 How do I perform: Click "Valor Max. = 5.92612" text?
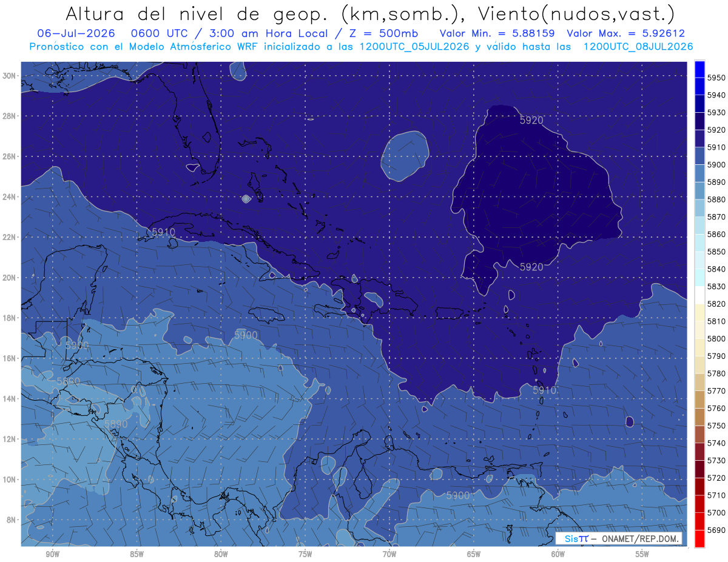click(625, 33)
